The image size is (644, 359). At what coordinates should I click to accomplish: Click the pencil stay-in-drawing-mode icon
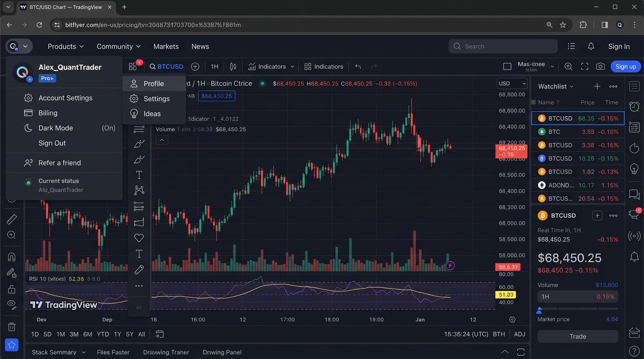coord(12,273)
